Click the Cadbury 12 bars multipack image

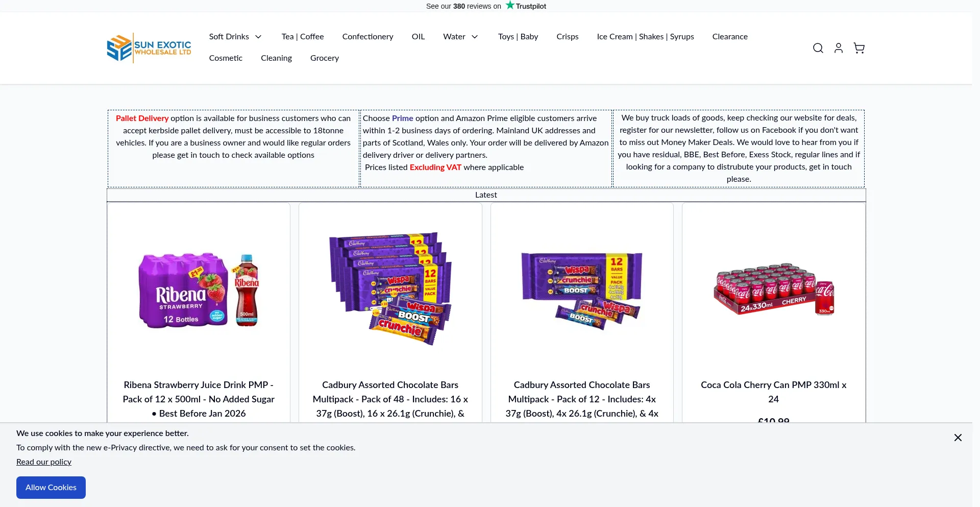click(x=582, y=290)
